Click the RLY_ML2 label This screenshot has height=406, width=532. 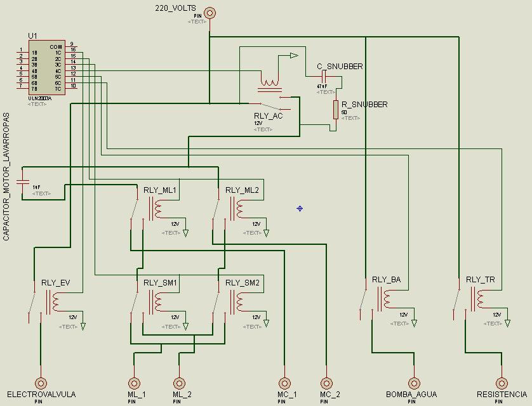[242, 190]
